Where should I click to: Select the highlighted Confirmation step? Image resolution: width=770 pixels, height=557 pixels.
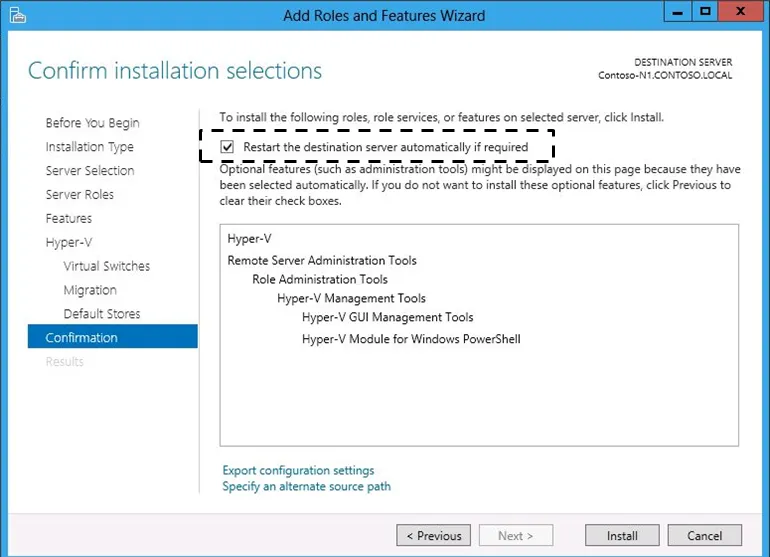[x=112, y=337]
